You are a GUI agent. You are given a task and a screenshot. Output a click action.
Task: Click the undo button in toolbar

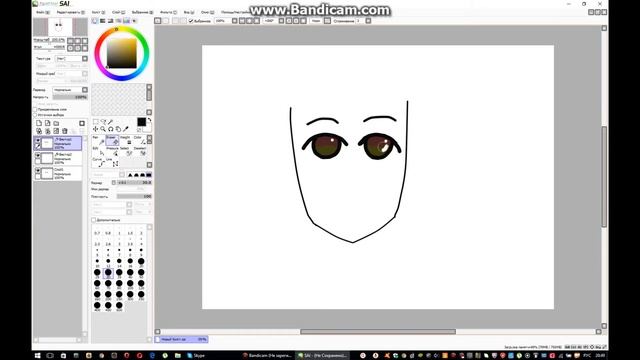158,21
